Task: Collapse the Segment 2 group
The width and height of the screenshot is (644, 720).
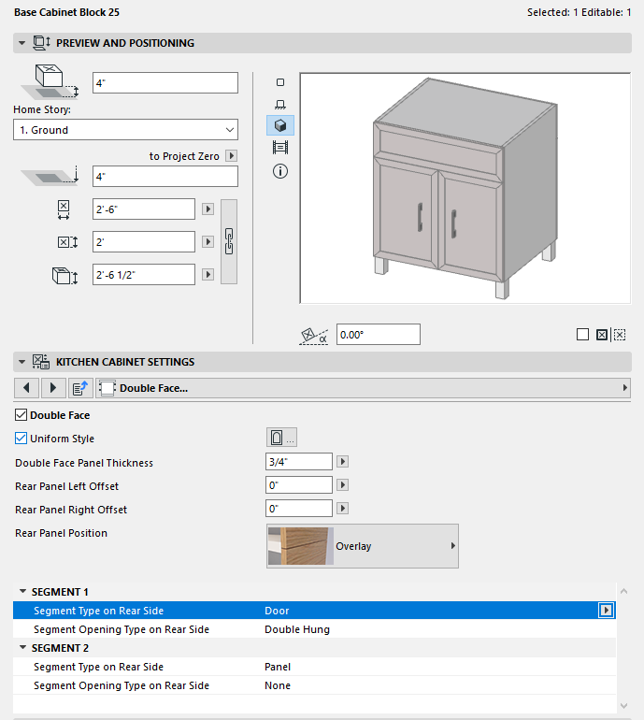Action: 23,648
